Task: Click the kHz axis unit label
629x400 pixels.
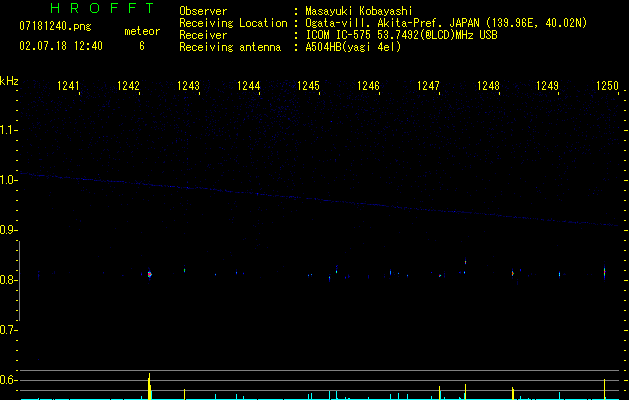Action: tap(9, 81)
